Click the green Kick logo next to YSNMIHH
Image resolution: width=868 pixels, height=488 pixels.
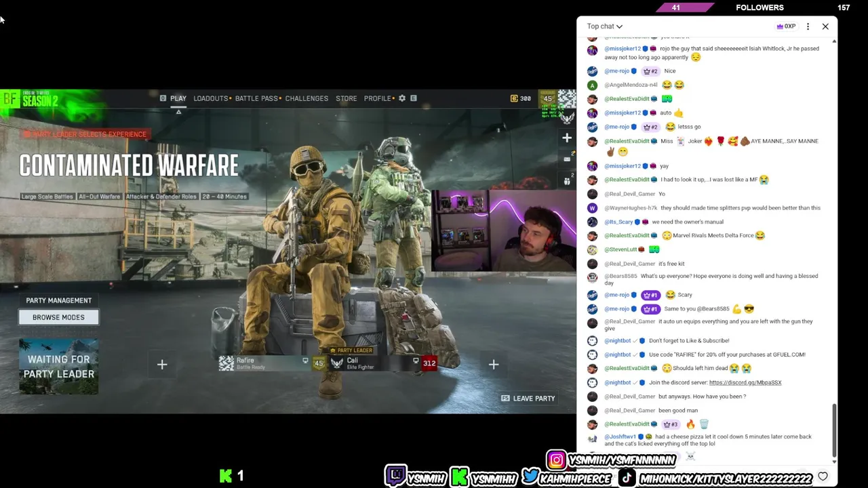tap(460, 476)
